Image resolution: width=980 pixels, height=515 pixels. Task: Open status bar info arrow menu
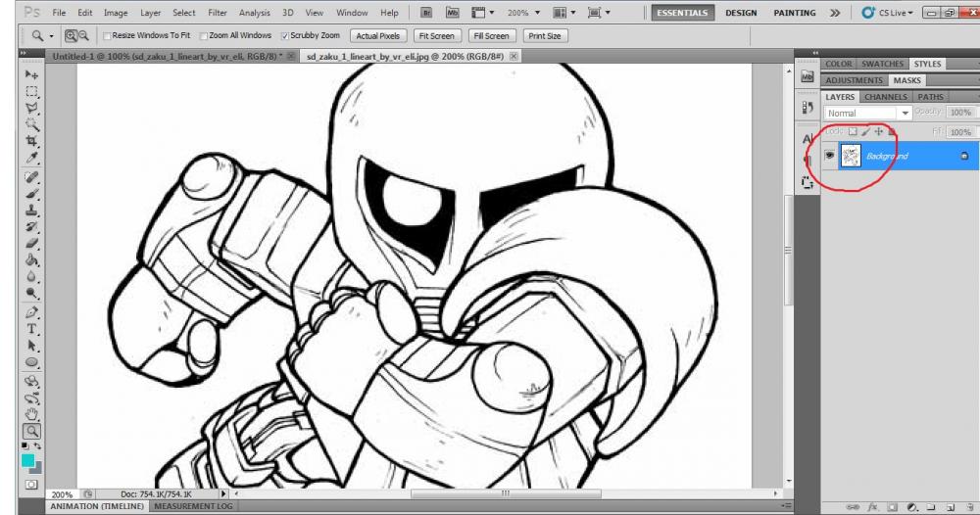coord(223,493)
